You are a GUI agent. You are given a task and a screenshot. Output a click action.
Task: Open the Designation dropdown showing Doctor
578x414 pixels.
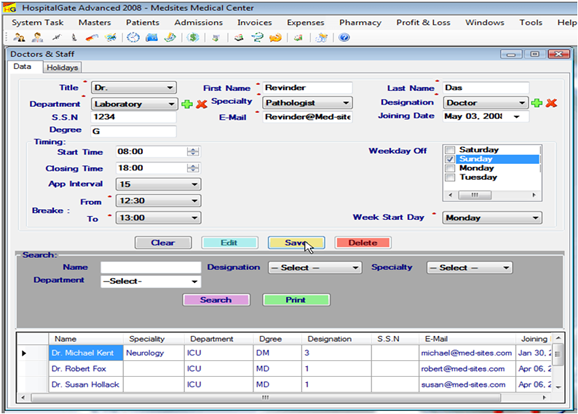pyautogui.click(x=485, y=103)
